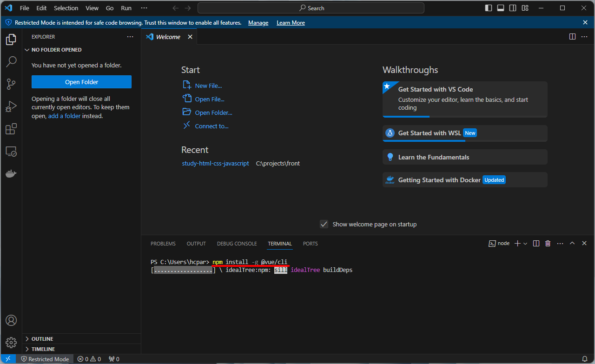This screenshot has width=595, height=364.
Task: Open the Accounts menu icon
Action: pyautogui.click(x=11, y=320)
